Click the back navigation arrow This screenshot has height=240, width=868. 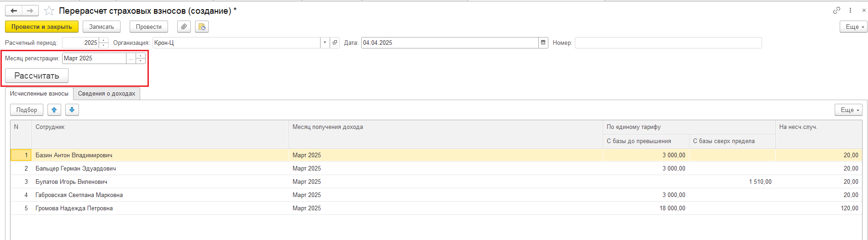pos(14,11)
